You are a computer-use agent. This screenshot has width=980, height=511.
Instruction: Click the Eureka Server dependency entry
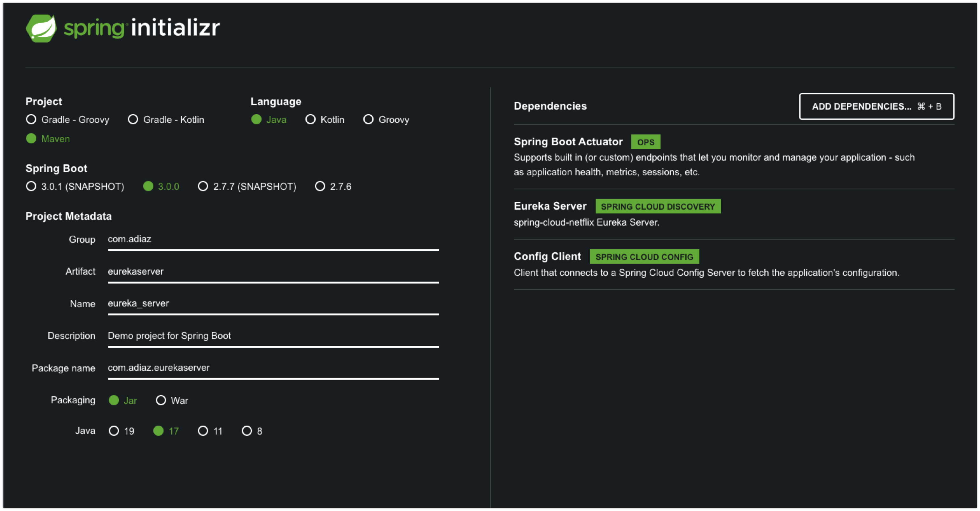pyautogui.click(x=734, y=214)
